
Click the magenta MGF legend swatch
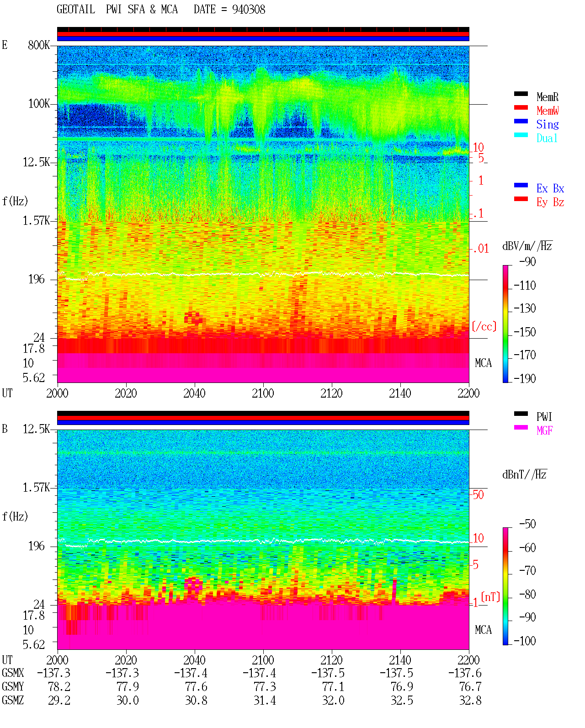click(521, 427)
